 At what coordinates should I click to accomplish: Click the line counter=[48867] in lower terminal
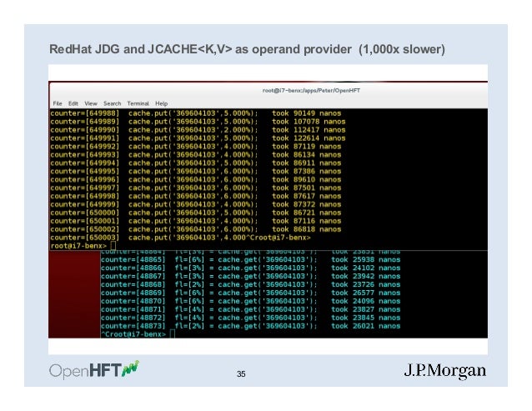tap(250, 277)
